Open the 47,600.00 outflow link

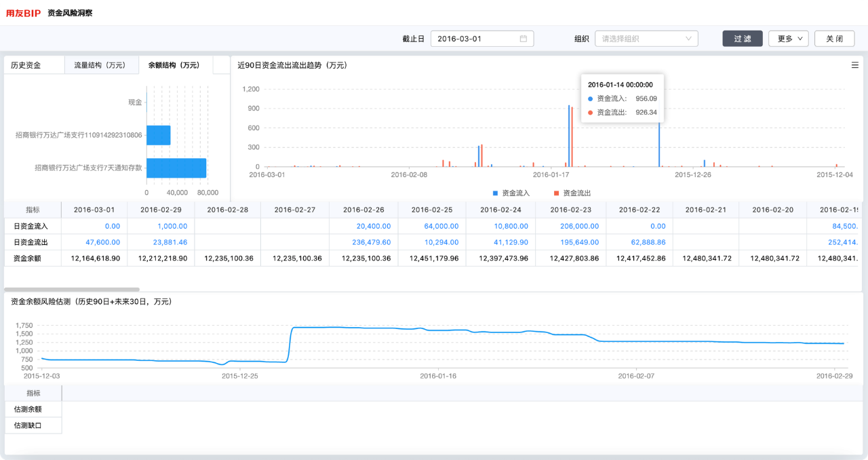[x=103, y=242]
